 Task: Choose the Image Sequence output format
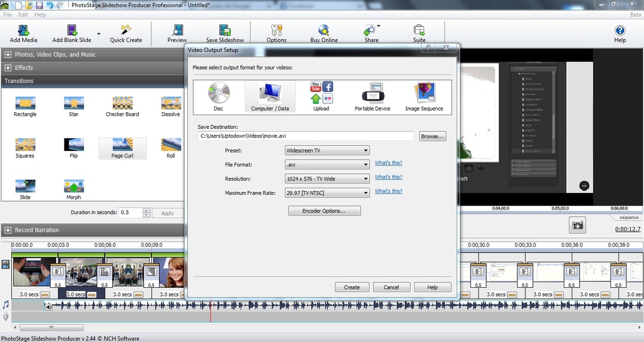click(424, 97)
